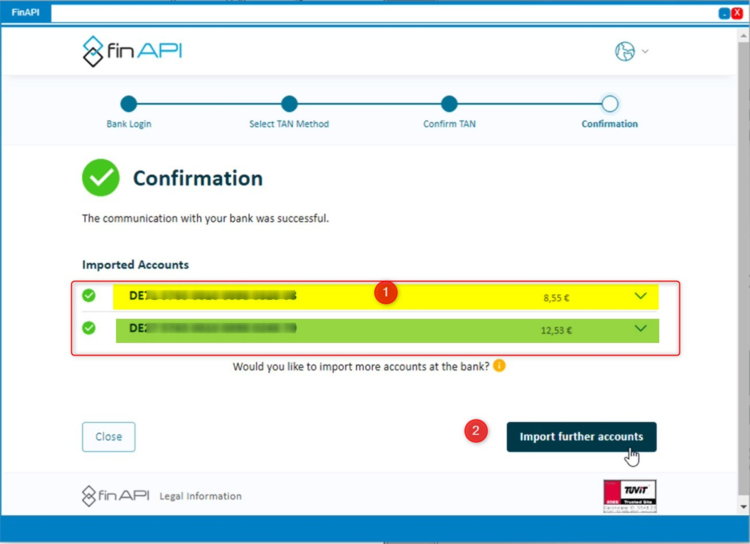Click the Import further accounts button
Viewport: 750px width, 544px height.
[581, 437]
